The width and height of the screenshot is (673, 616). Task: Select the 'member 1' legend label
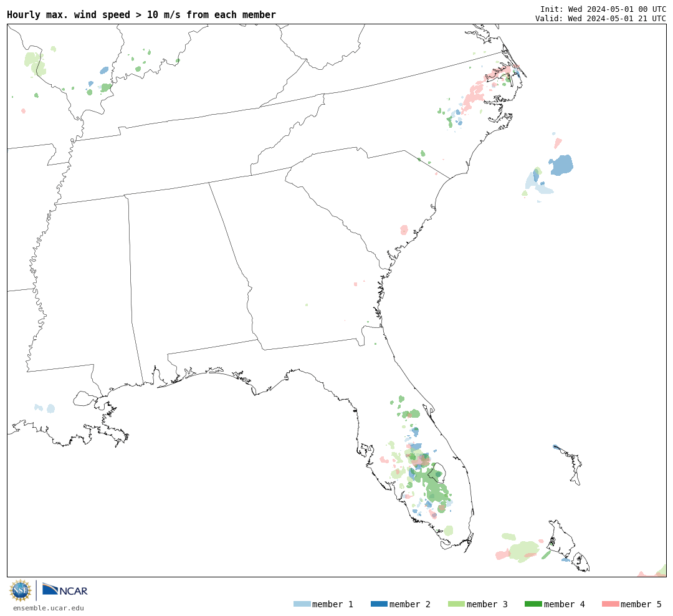[333, 604]
